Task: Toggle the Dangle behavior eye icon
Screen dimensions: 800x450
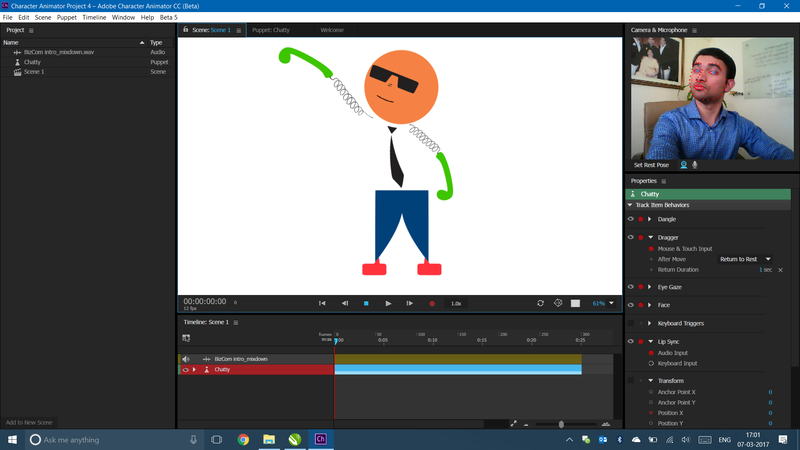Action: click(631, 219)
